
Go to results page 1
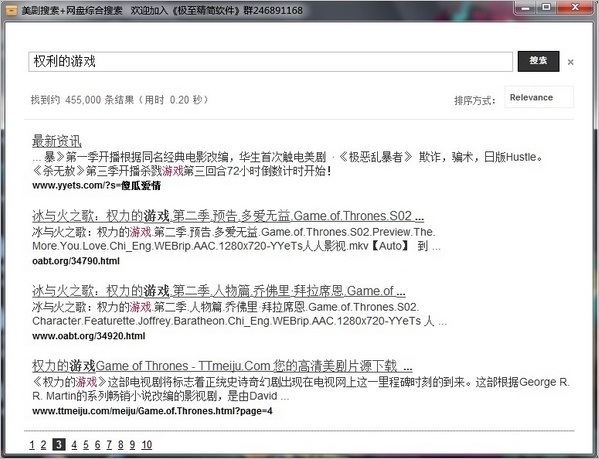tap(32, 444)
